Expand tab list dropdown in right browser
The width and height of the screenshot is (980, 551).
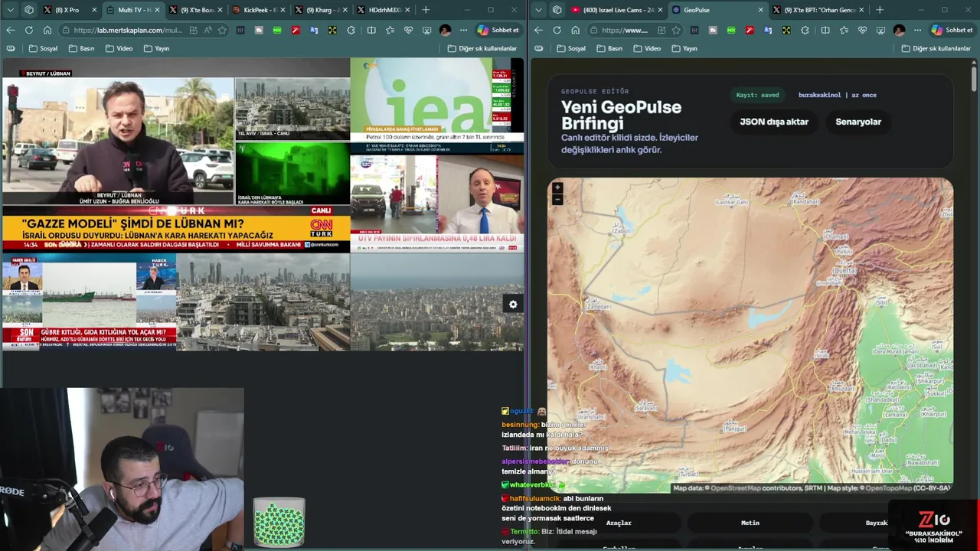(538, 10)
